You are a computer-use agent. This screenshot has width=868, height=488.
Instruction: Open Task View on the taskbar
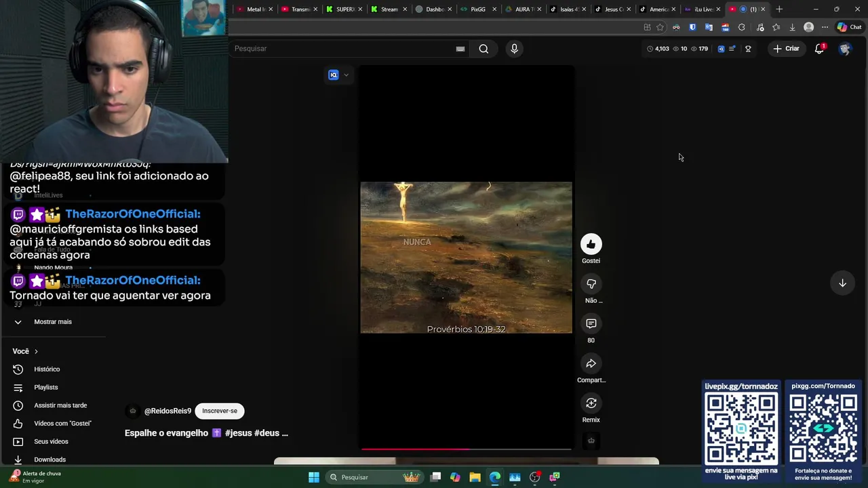435,477
